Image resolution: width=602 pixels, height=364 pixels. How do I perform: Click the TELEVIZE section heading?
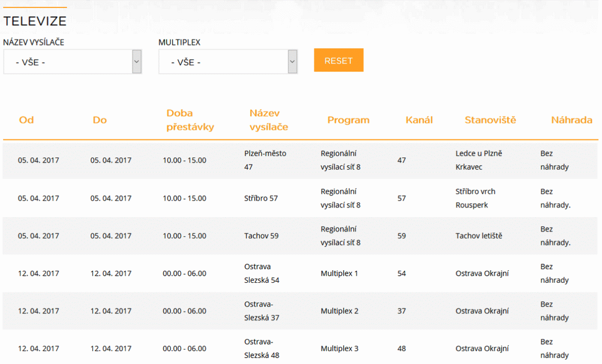[x=35, y=21]
